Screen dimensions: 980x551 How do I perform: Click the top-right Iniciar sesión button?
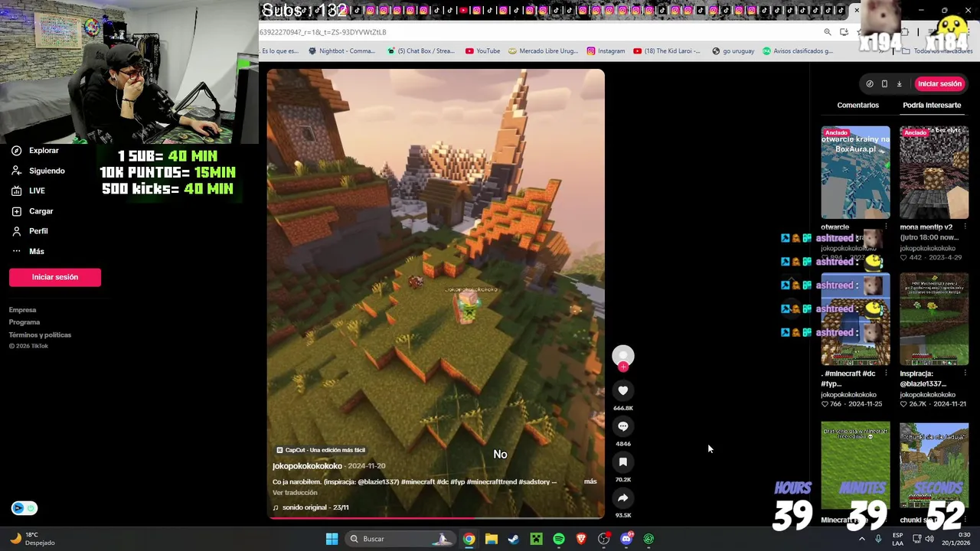939,83
